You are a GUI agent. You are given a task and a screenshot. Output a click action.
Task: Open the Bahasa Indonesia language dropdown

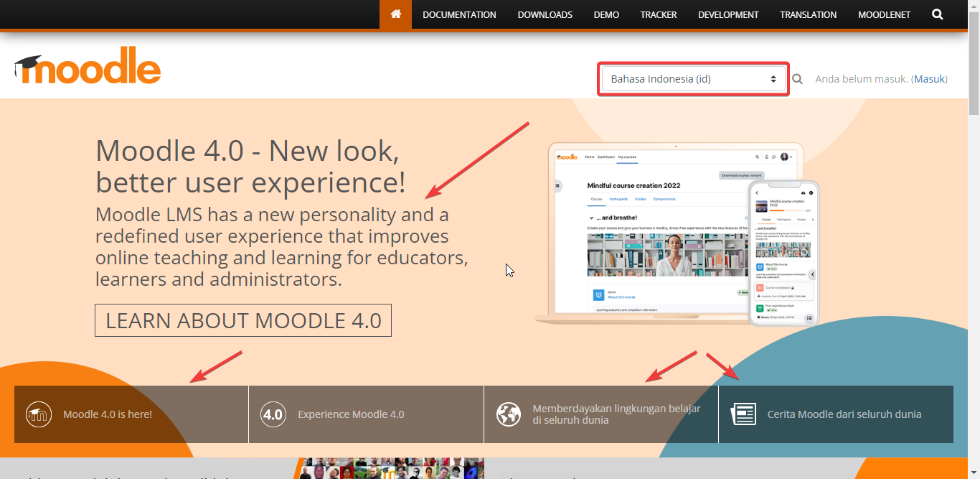point(694,79)
